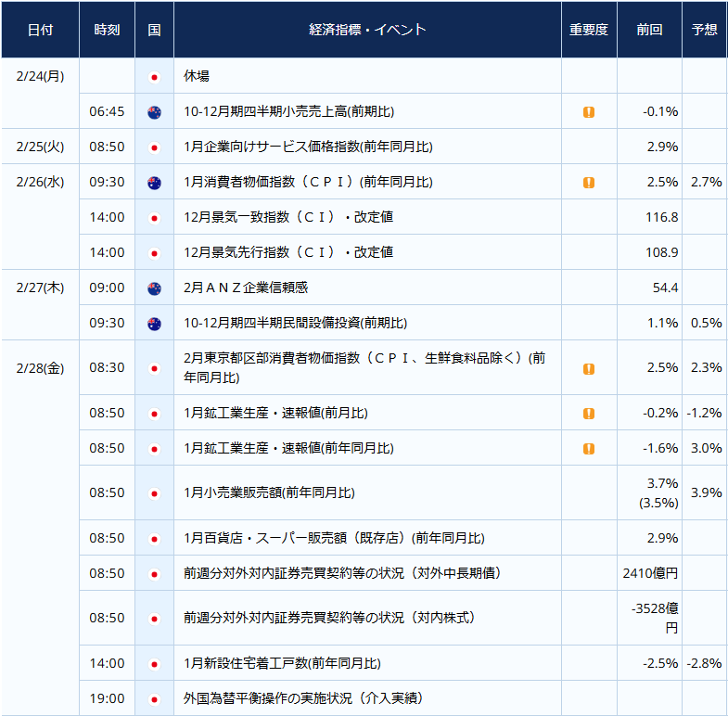The height and width of the screenshot is (716, 728).
Task: Click the Japan flag beside 1月小売業販売額
Action: point(154,493)
